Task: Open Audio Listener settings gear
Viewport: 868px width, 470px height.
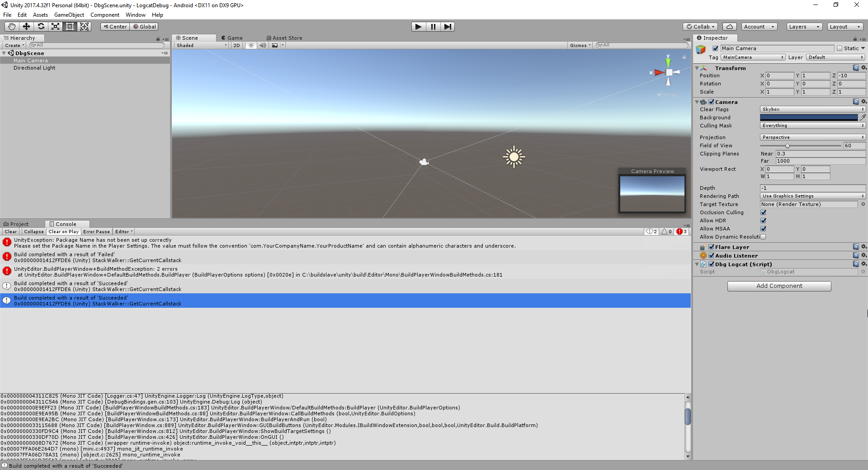Action: [x=864, y=255]
